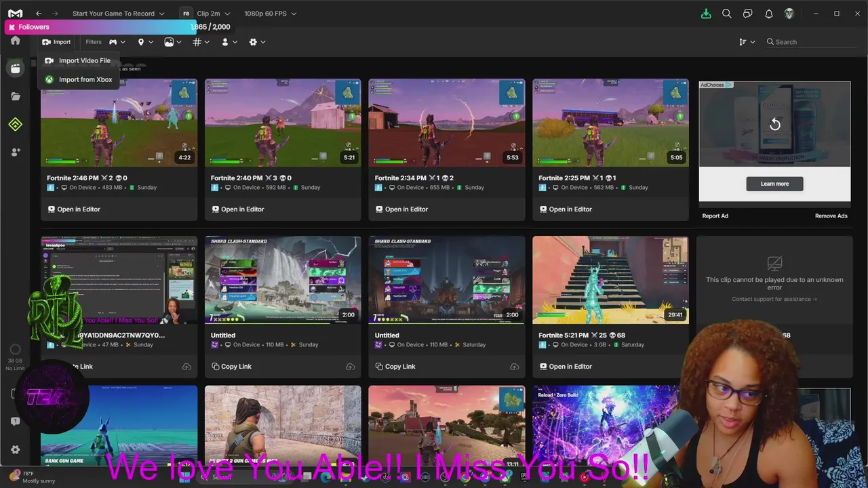The height and width of the screenshot is (488, 868).
Task: Open Fortnite 2:46 PM clip in Editor
Action: [x=74, y=209]
